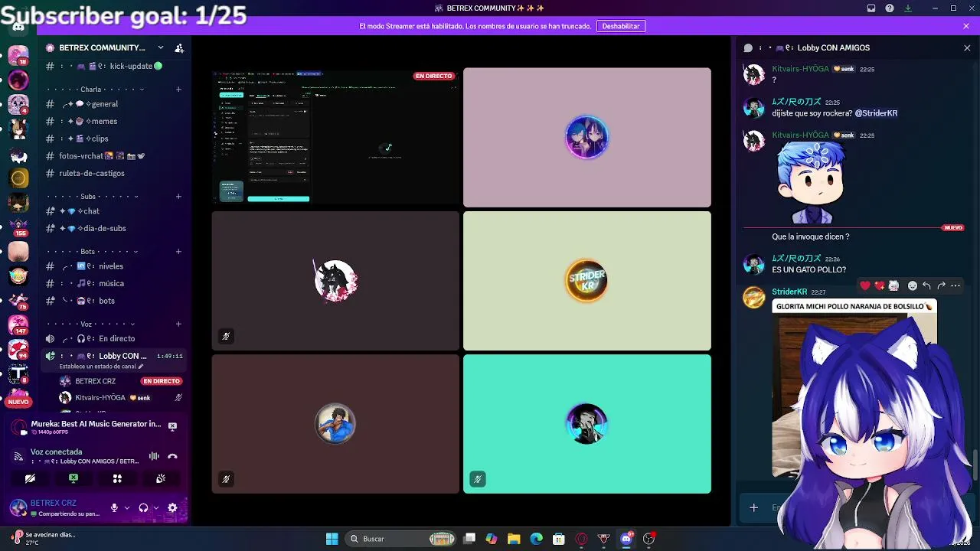Create channel in Subs category

[178, 197]
